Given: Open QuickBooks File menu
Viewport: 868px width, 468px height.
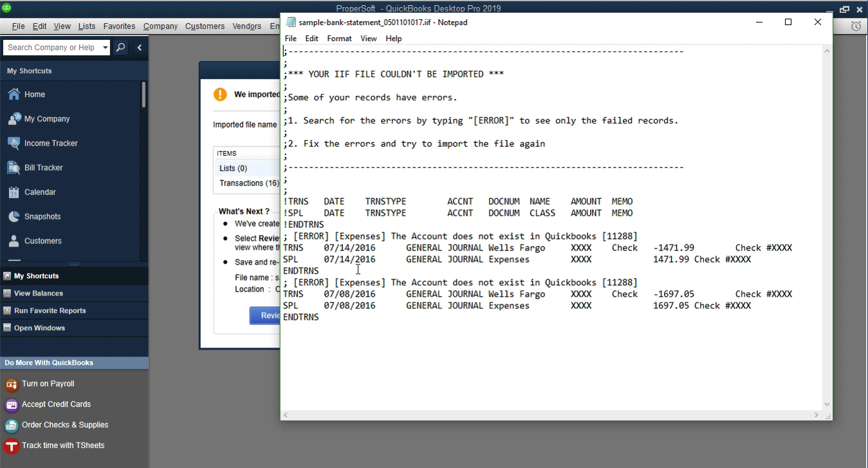Looking at the screenshot, I should [x=18, y=26].
